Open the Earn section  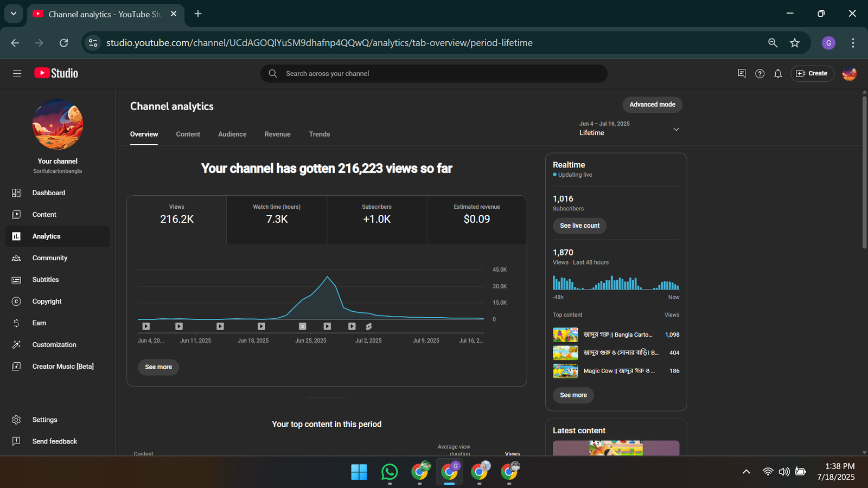click(58, 323)
